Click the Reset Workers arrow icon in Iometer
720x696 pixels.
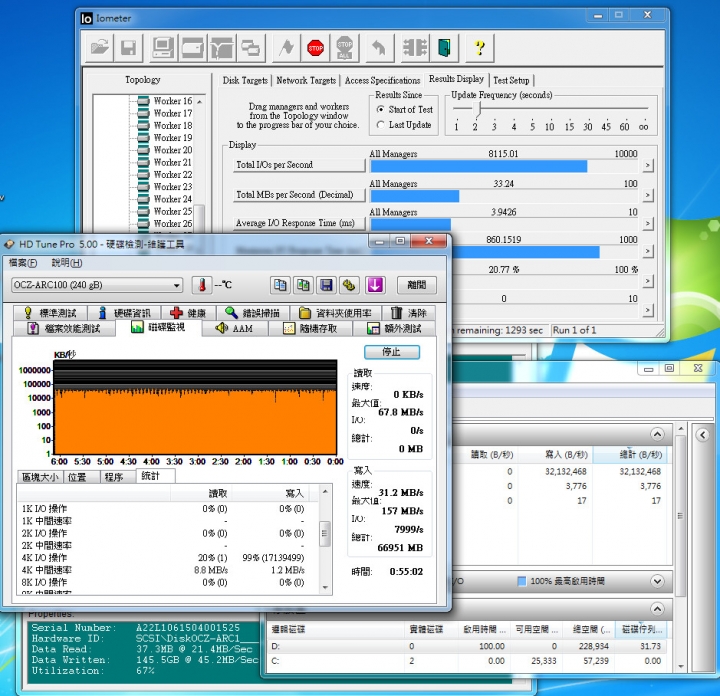point(379,47)
